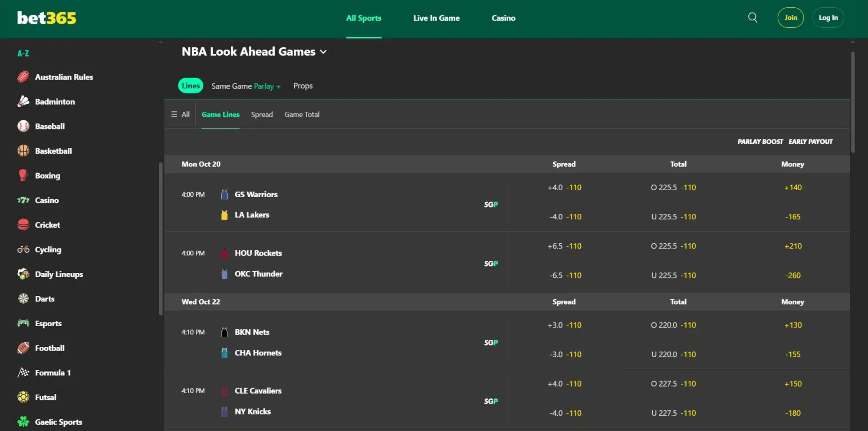Switch to Live In Game tab
The width and height of the screenshot is (868, 431).
[436, 18]
